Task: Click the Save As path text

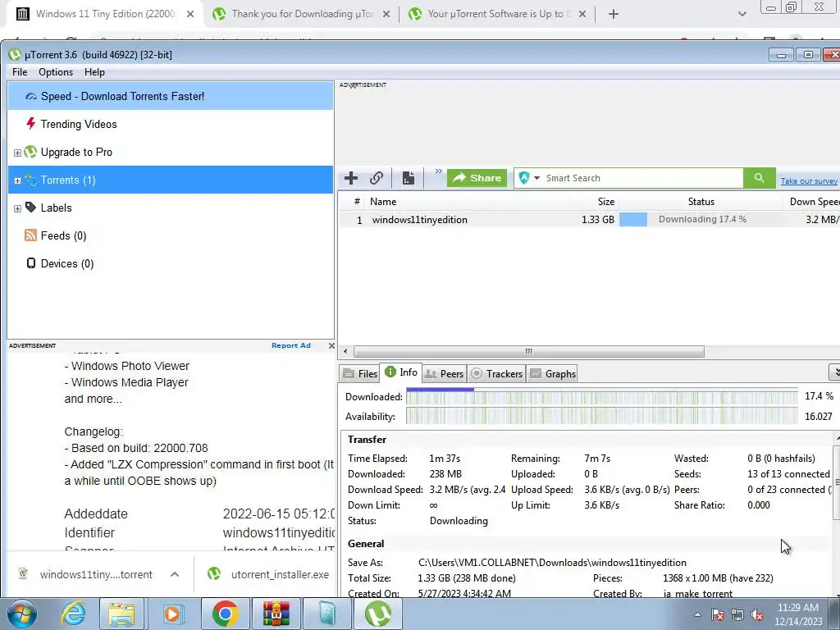Action: coord(552,563)
